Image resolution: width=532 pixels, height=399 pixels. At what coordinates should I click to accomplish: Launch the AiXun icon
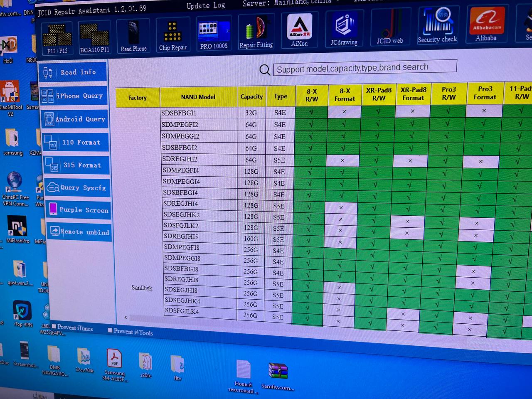[x=299, y=30]
